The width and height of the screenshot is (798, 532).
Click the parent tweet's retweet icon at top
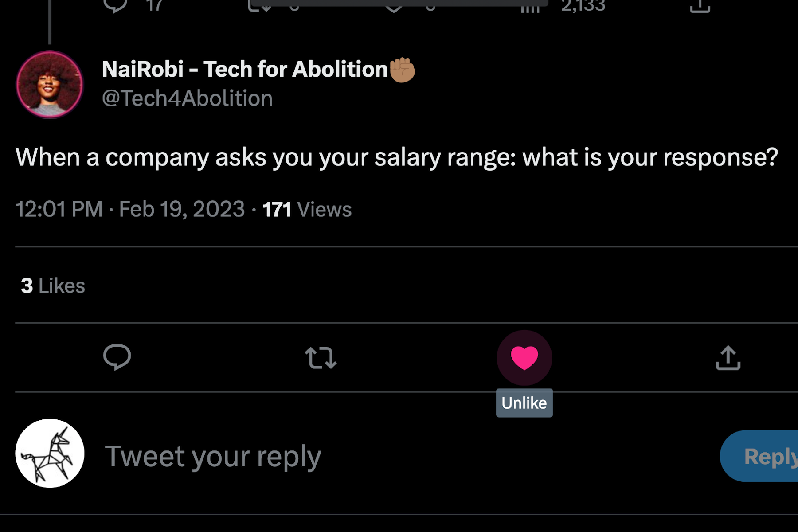[260, 5]
